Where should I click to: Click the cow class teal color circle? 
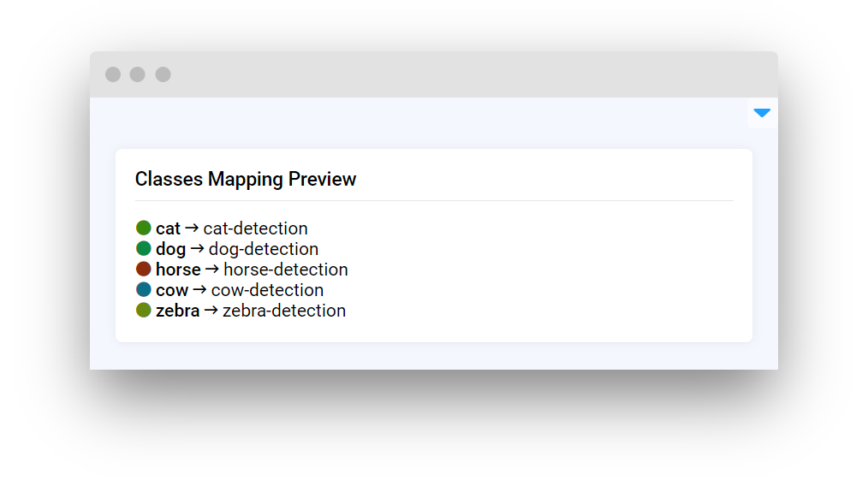(x=144, y=290)
